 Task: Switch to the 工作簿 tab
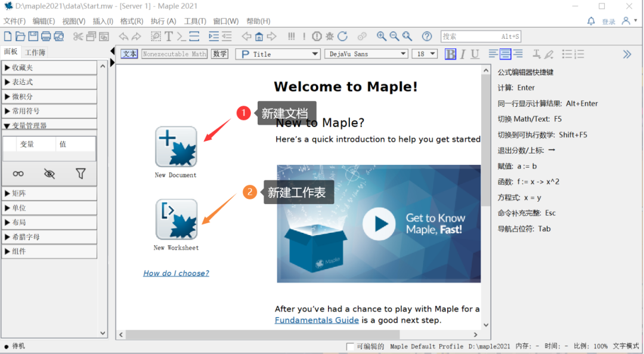point(35,51)
